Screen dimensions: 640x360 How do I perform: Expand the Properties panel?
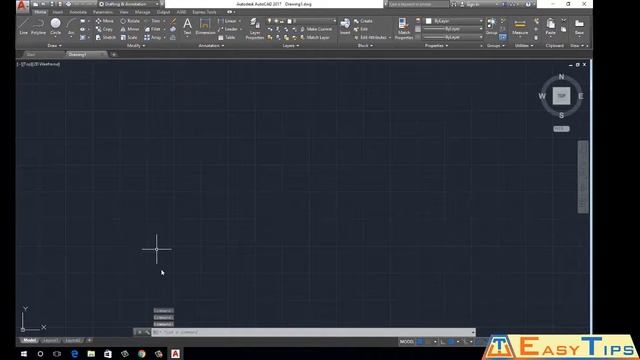tap(436, 46)
